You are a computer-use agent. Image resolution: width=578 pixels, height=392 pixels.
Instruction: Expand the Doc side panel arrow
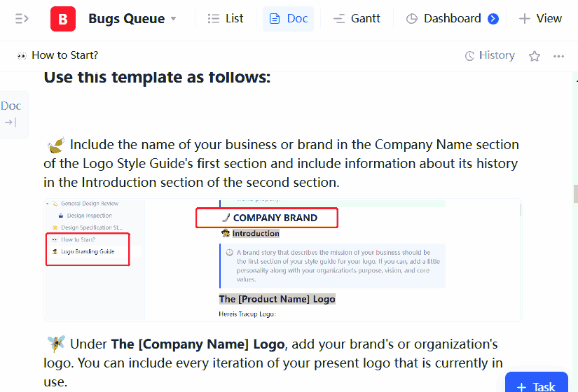[11, 122]
